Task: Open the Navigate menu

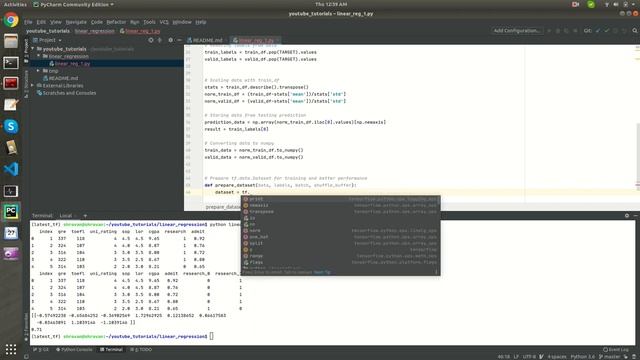Action: 76,22
